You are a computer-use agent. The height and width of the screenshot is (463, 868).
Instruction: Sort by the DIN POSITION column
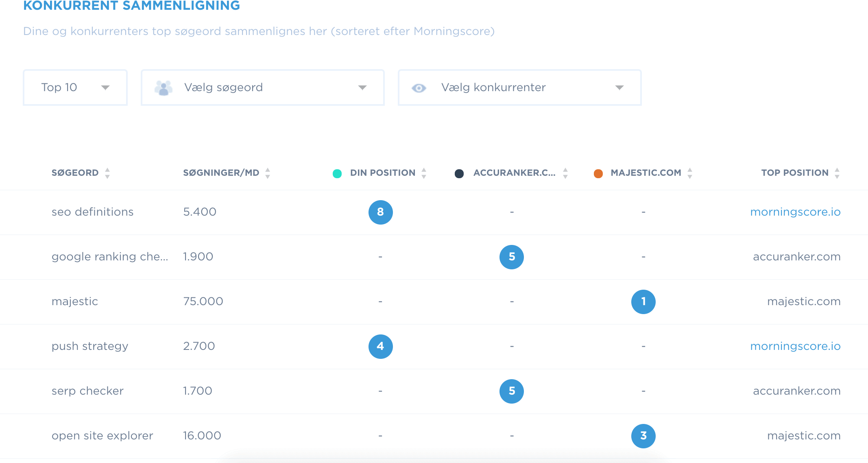click(x=424, y=173)
